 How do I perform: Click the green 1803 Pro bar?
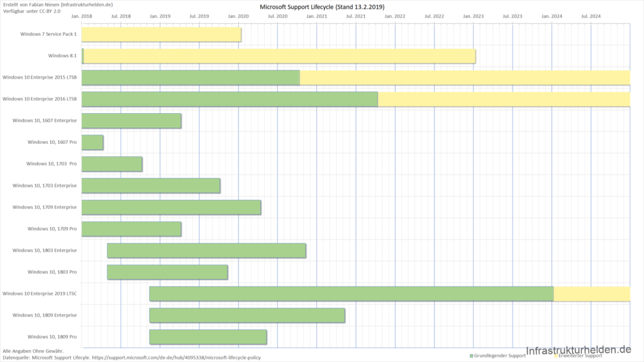click(167, 272)
